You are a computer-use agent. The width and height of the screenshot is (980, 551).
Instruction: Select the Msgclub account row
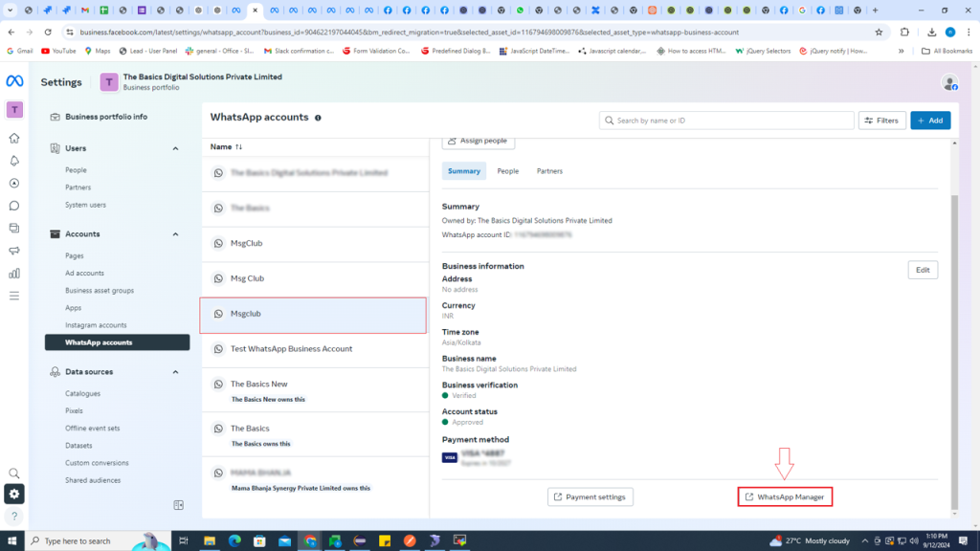coord(313,315)
